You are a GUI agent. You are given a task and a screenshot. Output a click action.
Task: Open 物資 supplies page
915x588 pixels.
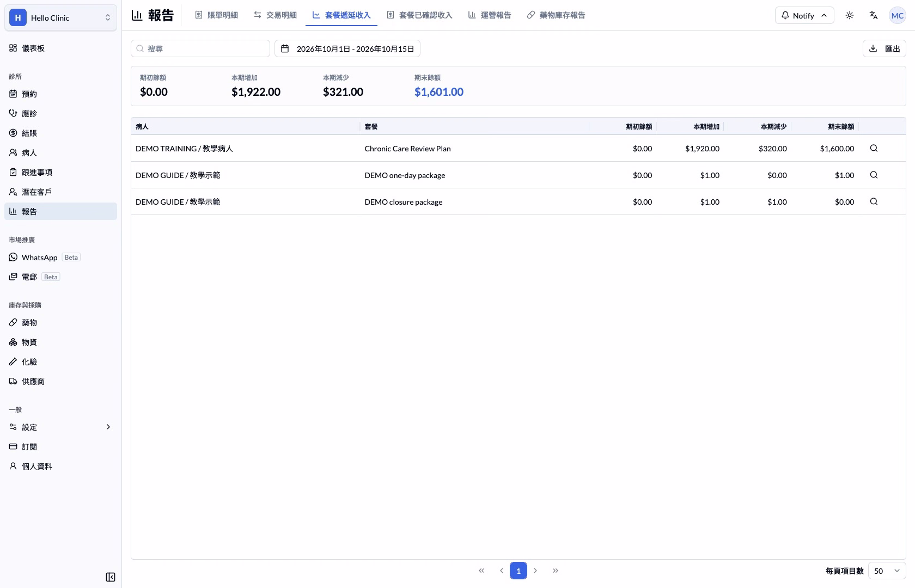tap(60, 342)
